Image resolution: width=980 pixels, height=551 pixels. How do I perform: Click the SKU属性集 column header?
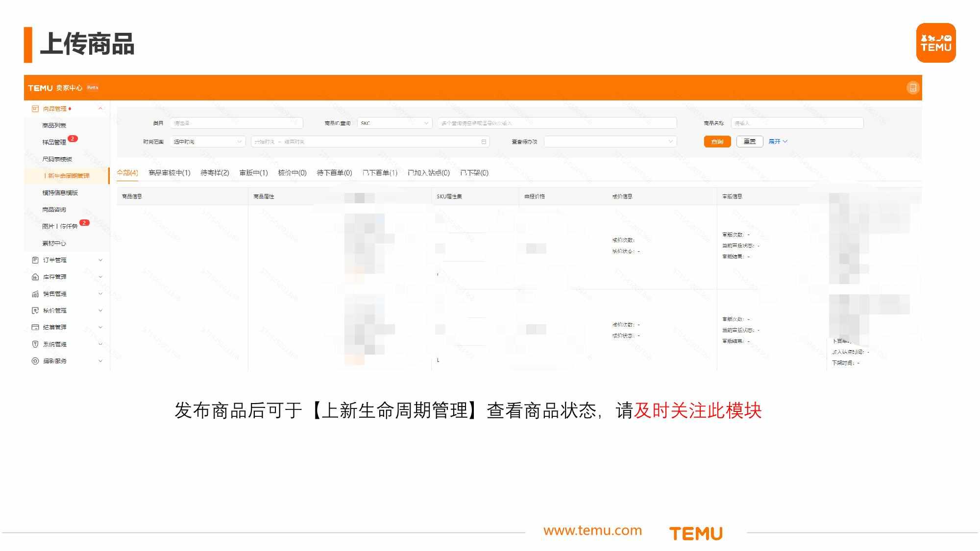(x=449, y=196)
